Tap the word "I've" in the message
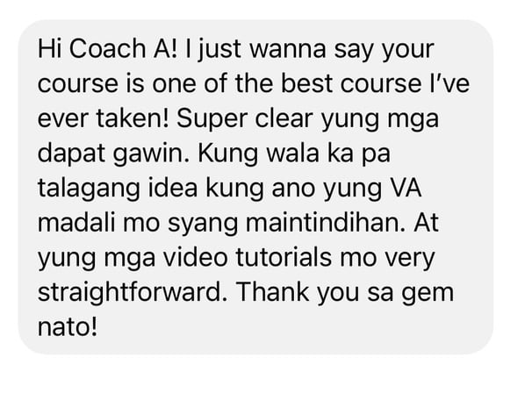 point(449,83)
